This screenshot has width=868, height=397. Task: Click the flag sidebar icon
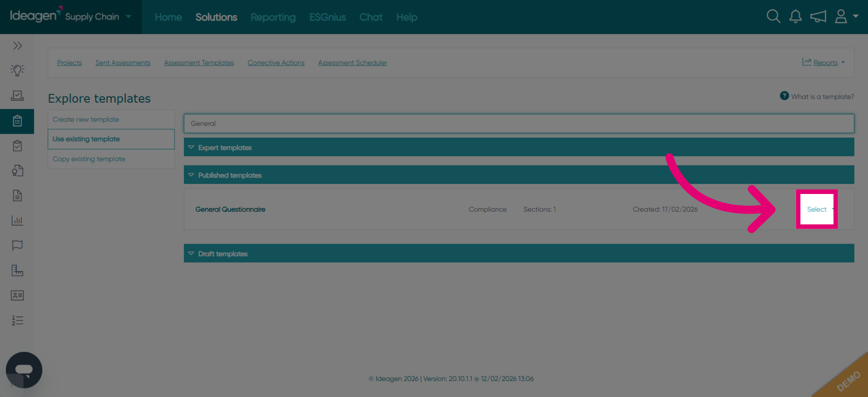point(17,245)
